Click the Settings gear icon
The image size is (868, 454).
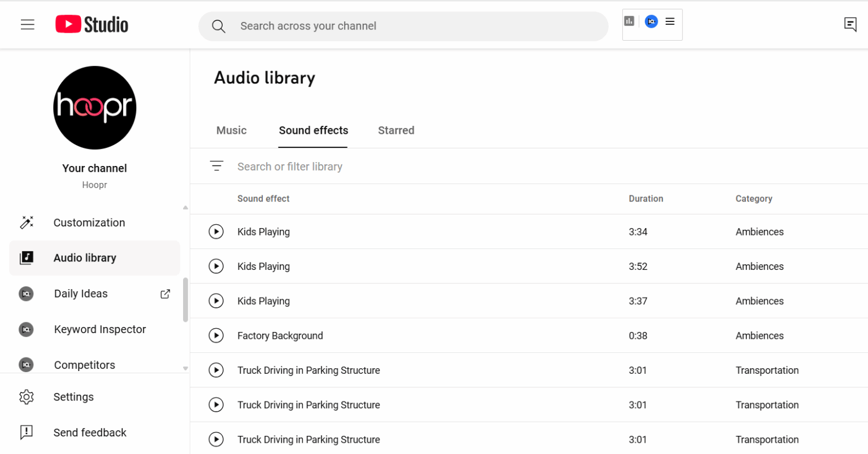pos(27,397)
